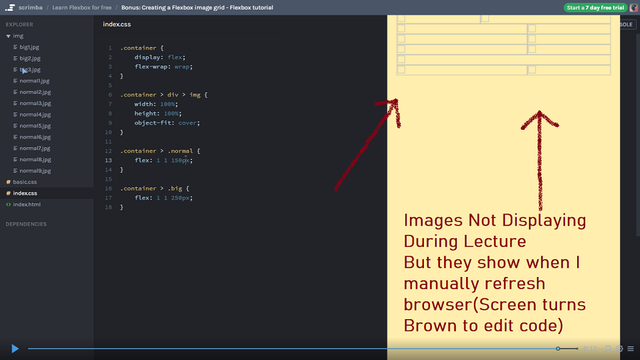This screenshot has width=640, height=360.
Task: Open big3.jpg in explorer
Action: pos(30,69)
